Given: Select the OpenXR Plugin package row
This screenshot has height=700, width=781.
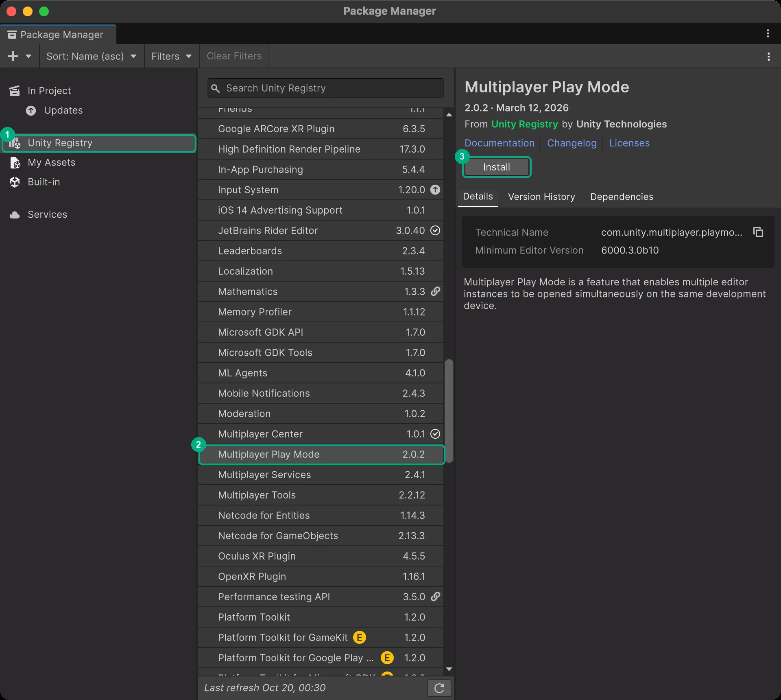Looking at the screenshot, I should click(x=321, y=577).
